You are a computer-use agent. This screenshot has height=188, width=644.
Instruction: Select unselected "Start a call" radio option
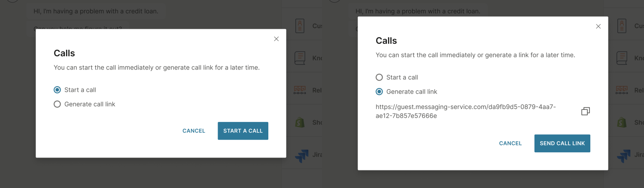point(379,78)
